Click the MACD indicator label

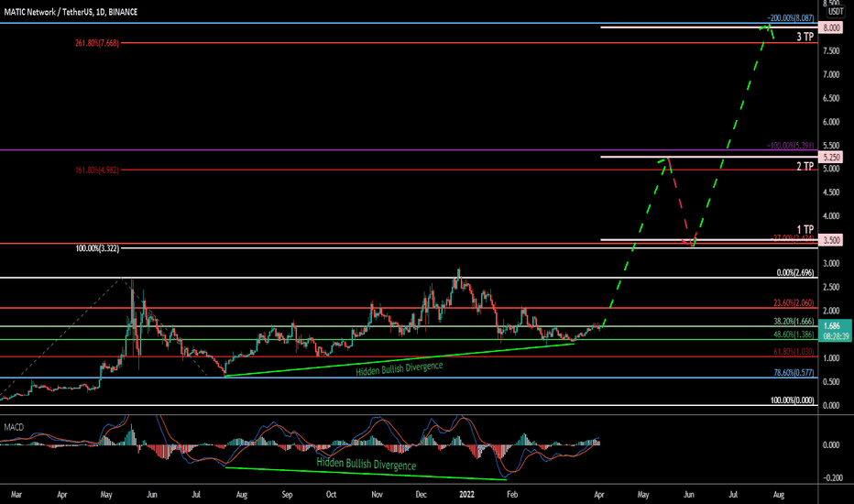pyautogui.click(x=14, y=427)
